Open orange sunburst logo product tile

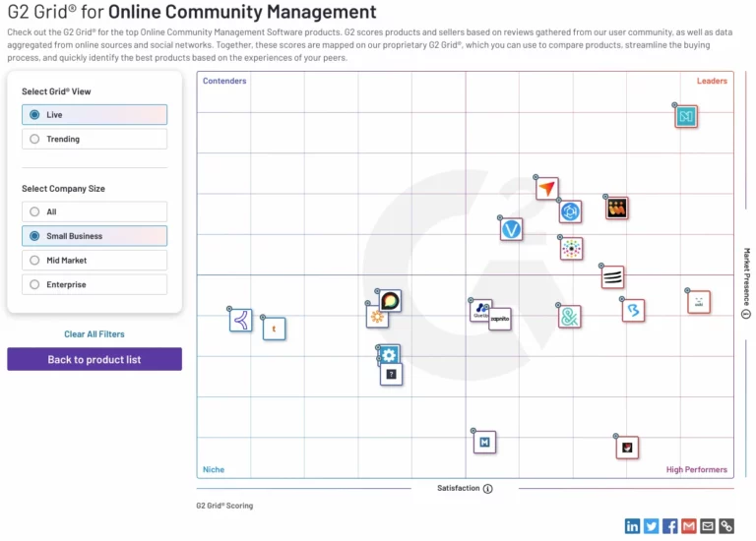375,319
